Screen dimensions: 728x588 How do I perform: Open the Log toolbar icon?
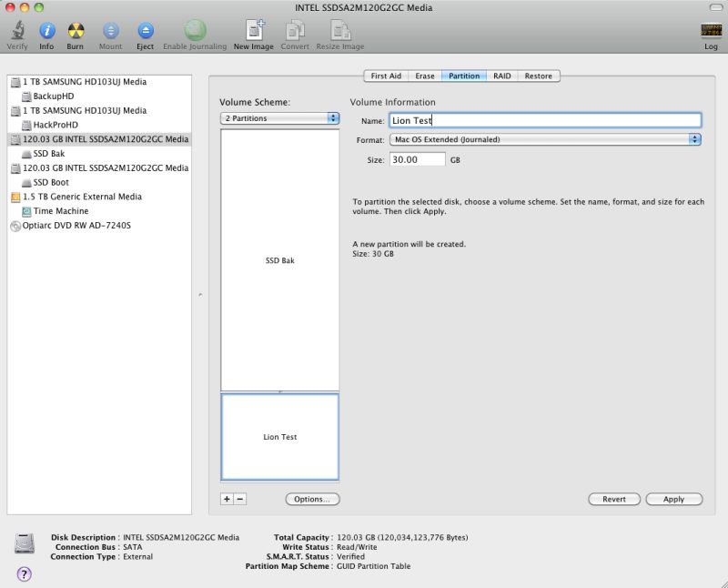pos(711,31)
